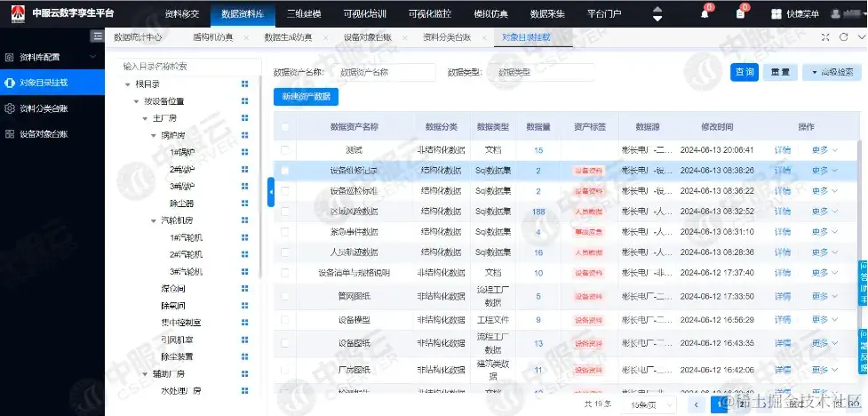Click grid icon beside 除氧间 node

[244, 305]
